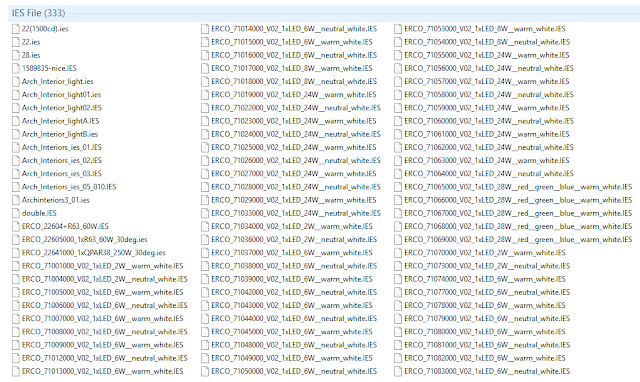Click file name Archinteriors3_01.ies
Screen dimensions: 640x382
(x=56, y=200)
